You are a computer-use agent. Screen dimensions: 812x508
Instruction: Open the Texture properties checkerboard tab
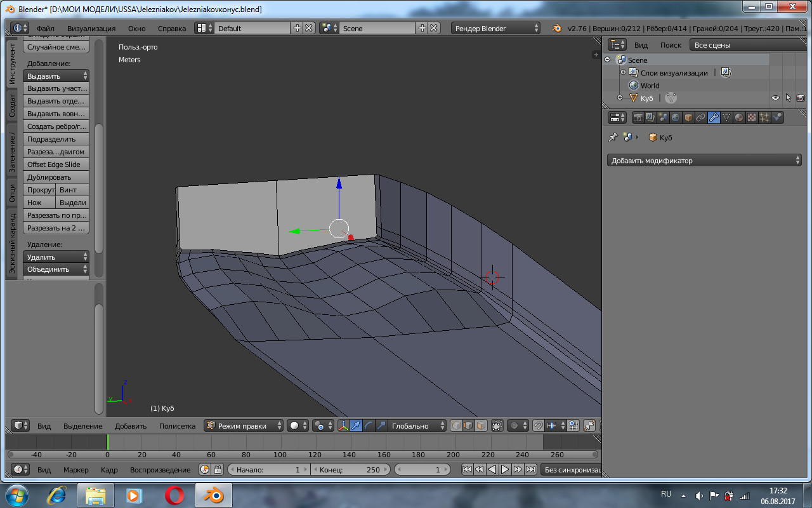(x=752, y=117)
